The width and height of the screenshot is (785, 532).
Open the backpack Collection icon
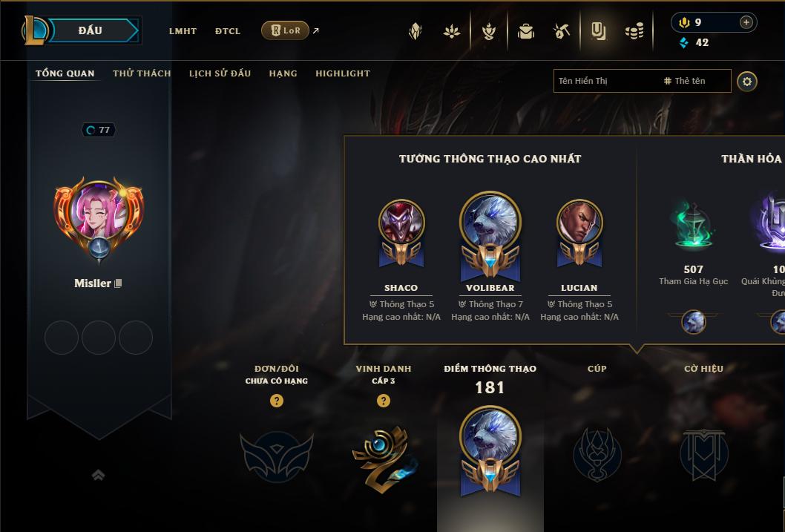coord(525,31)
